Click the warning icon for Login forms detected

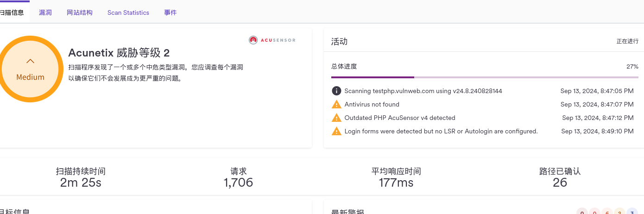pos(336,131)
